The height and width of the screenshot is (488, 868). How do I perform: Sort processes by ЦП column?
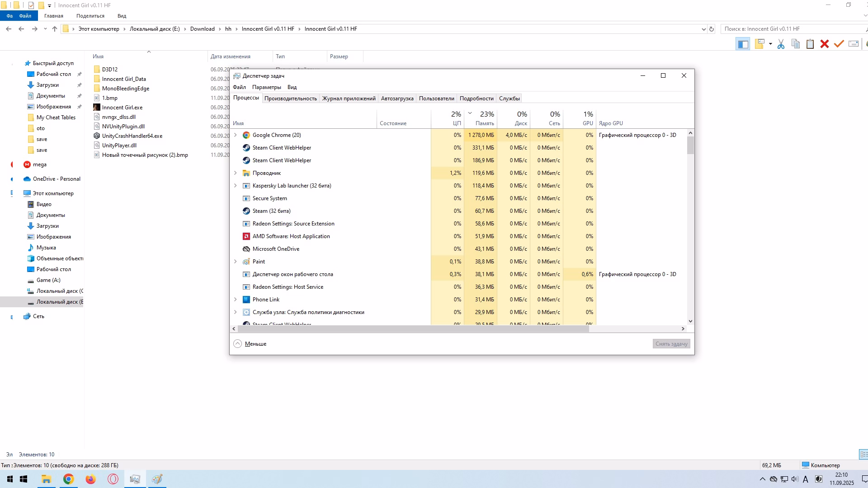click(x=448, y=119)
